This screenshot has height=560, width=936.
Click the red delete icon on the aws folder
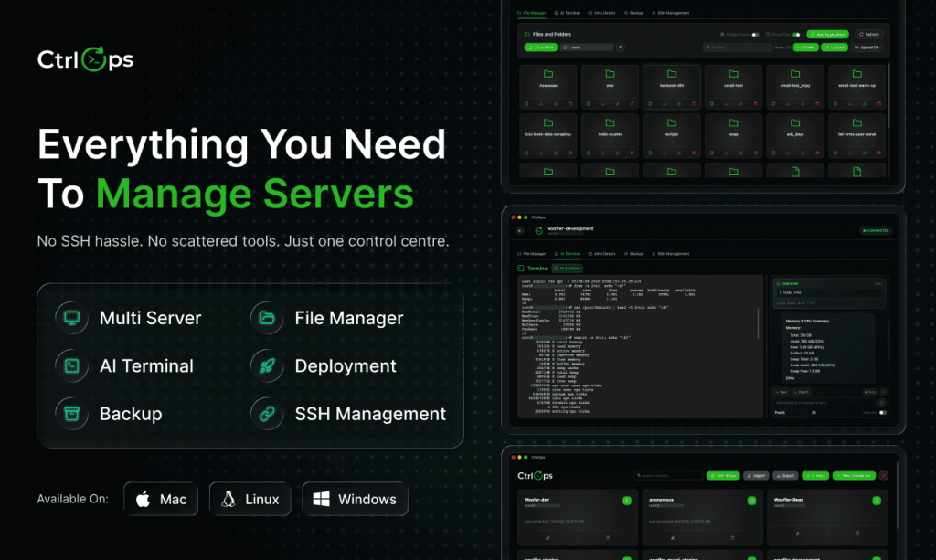tap(633, 104)
